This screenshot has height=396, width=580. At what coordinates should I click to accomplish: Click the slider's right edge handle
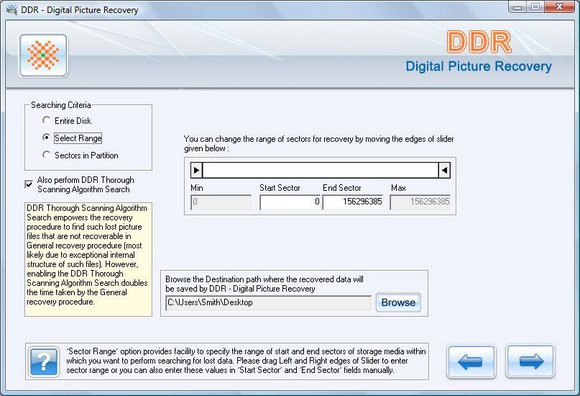tap(444, 170)
